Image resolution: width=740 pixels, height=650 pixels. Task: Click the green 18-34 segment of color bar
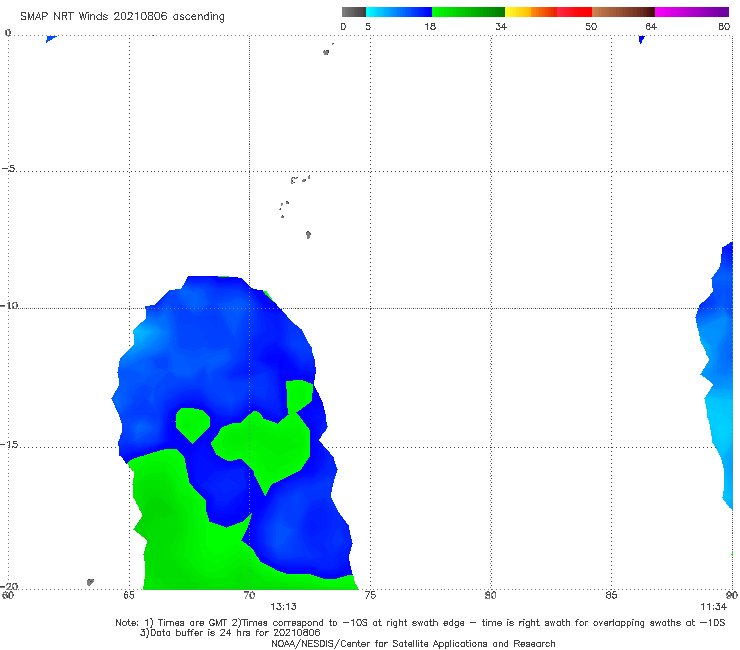[x=468, y=12]
